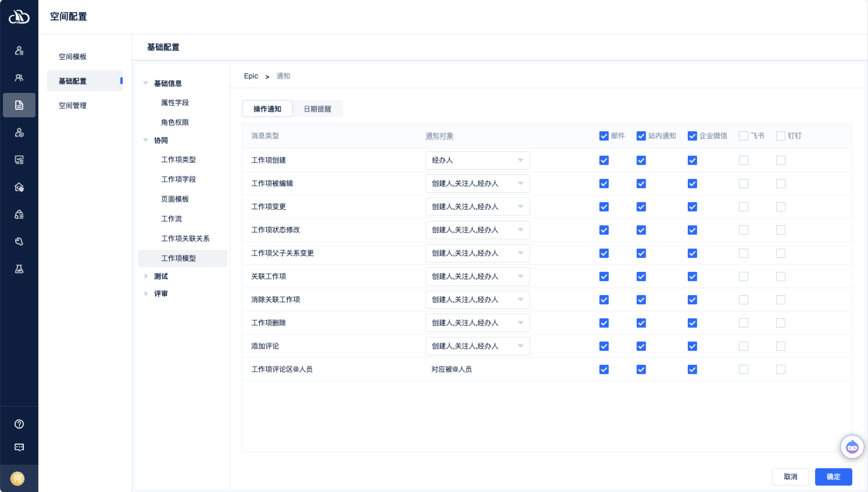Expand the 测试 tree section
868x492 pixels.
click(147, 276)
